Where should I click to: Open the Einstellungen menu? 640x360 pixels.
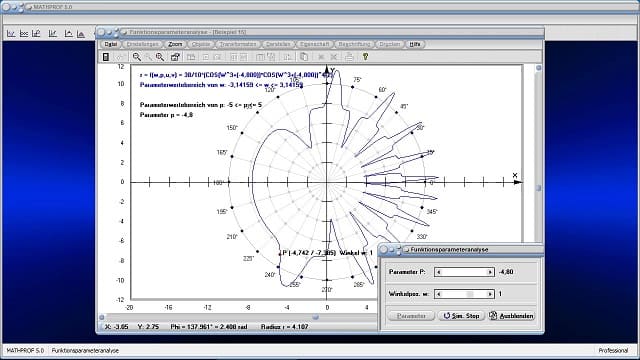click(x=142, y=44)
